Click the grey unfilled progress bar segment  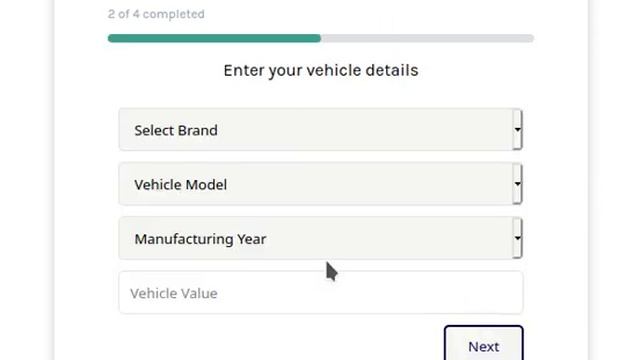(x=427, y=38)
